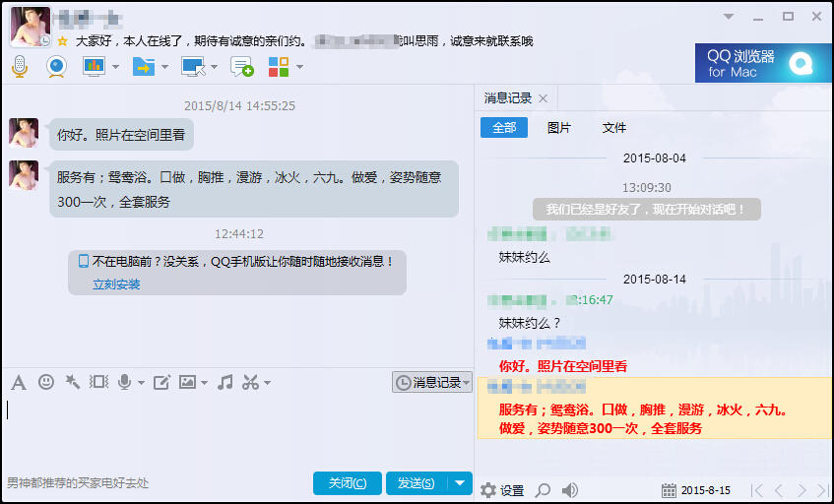This screenshot has width=834, height=504.
Task: Switch to the 图片 tab
Action: (559, 128)
